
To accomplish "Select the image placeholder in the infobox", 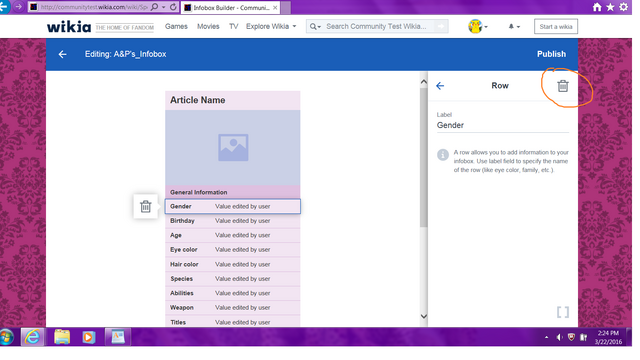I will (233, 147).
